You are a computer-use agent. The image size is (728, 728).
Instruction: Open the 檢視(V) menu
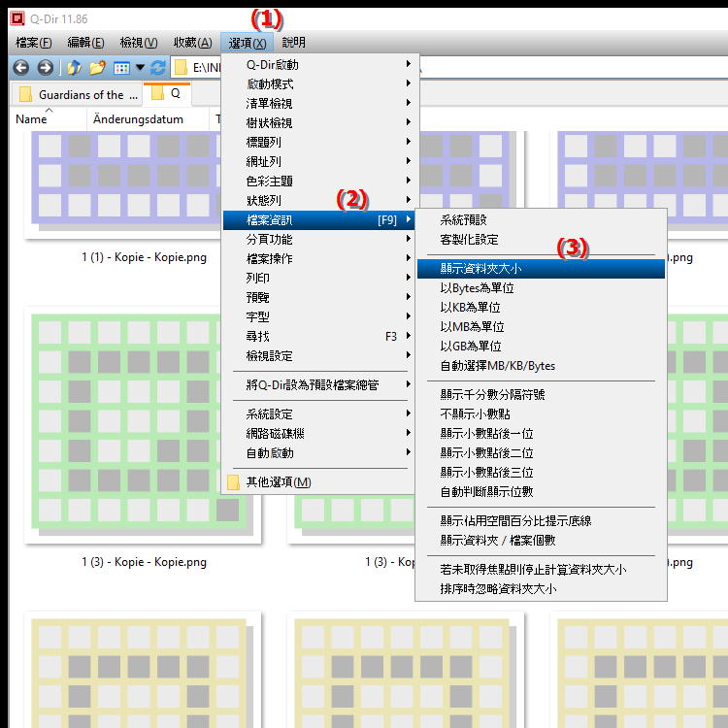tap(139, 43)
